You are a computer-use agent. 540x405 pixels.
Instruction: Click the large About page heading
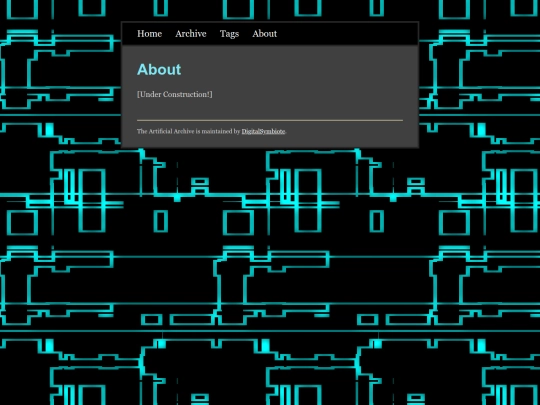[159, 70]
